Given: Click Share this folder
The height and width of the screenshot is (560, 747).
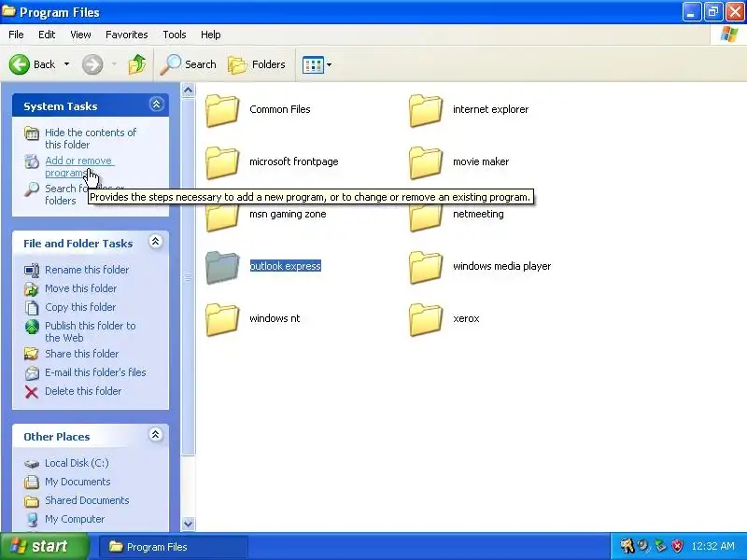Looking at the screenshot, I should pyautogui.click(x=81, y=354).
